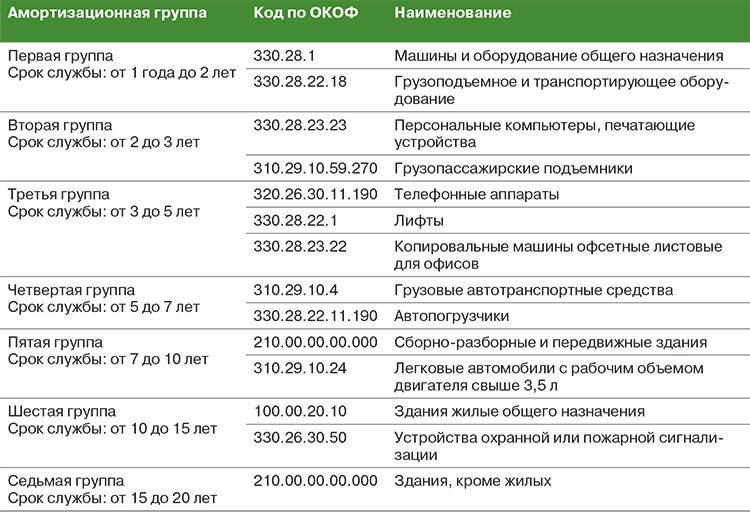Click "Легковые автомобили с рабочим объемом двигателя"
The height and width of the screenshot is (514, 750).
[549, 377]
